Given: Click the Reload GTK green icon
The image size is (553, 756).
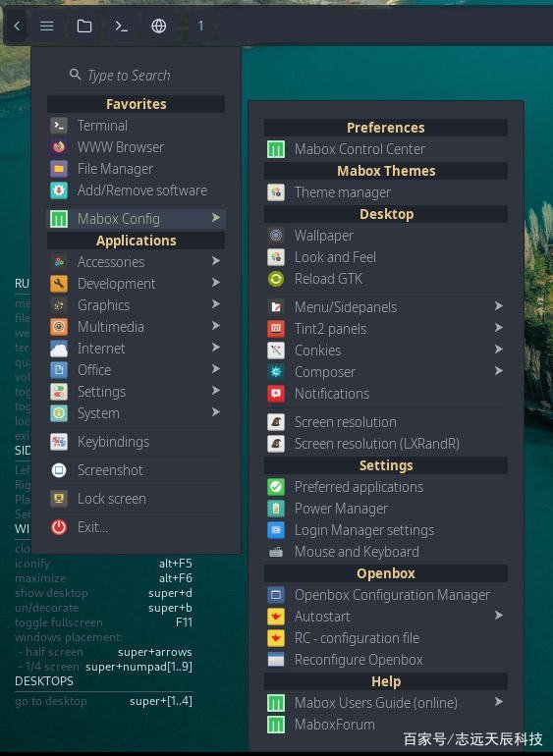Looking at the screenshot, I should [276, 279].
